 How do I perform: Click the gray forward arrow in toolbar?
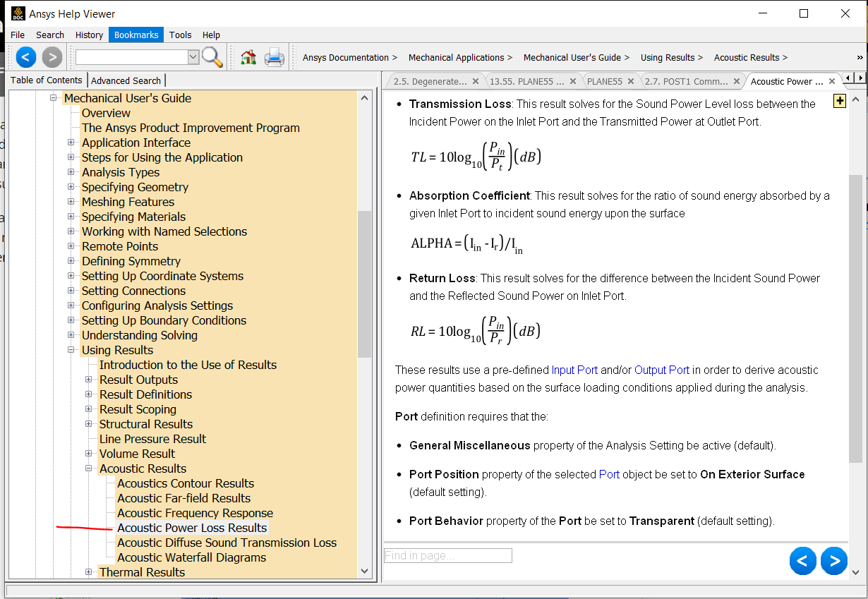[x=52, y=57]
